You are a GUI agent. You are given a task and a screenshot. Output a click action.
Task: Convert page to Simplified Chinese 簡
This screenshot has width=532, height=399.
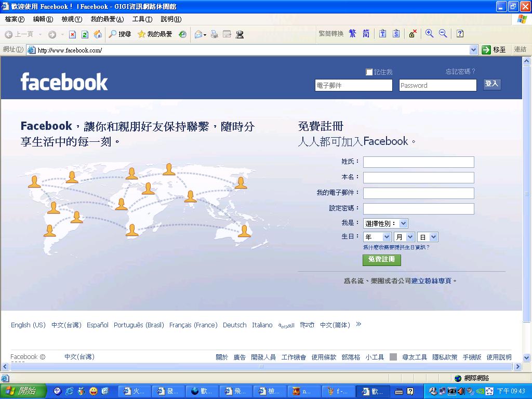click(x=366, y=34)
